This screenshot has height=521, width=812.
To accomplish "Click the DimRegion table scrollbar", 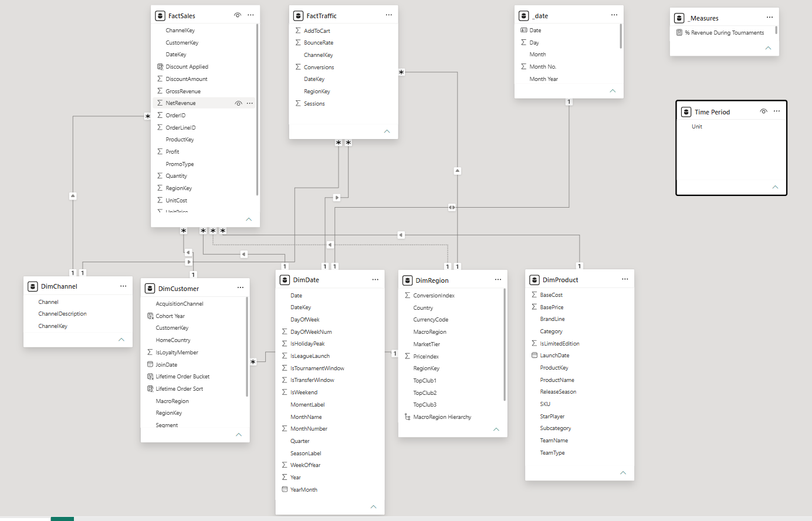I will 505,345.
